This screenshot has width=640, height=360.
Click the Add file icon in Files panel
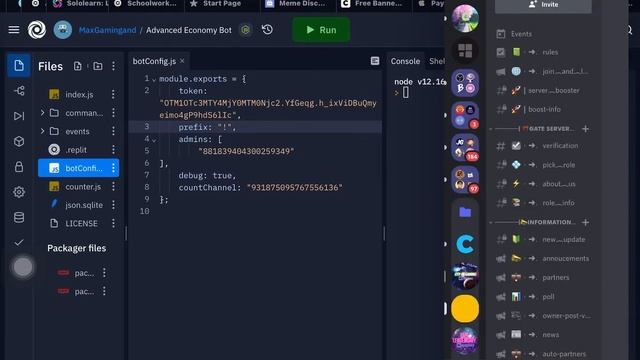78,66
